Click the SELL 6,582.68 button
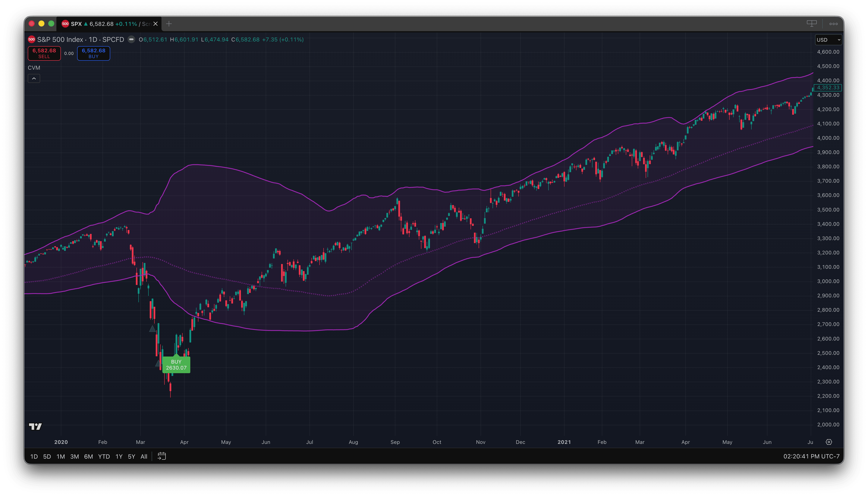Image resolution: width=868 pixels, height=496 pixels. pyautogui.click(x=44, y=53)
